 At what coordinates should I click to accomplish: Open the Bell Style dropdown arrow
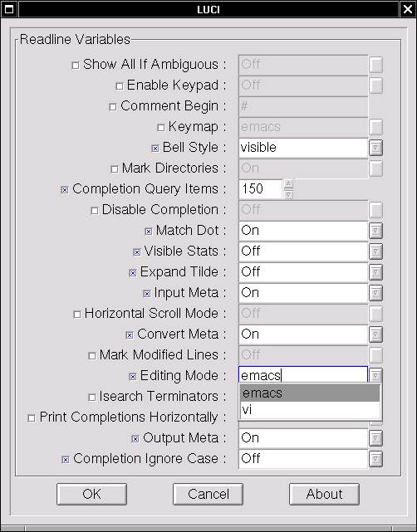click(x=375, y=148)
